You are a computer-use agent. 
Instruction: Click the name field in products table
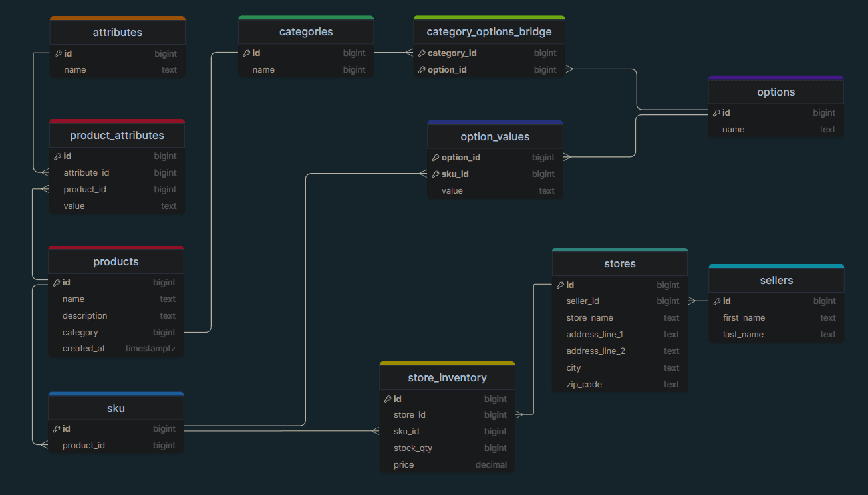click(116, 299)
